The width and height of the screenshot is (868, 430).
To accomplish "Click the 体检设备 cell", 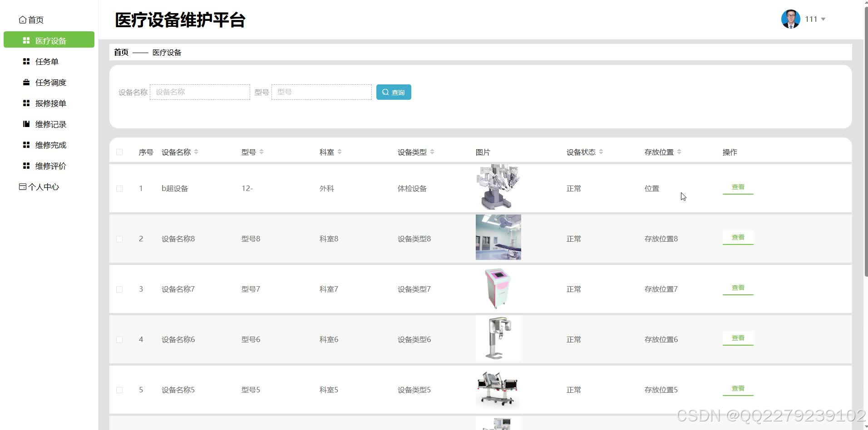I will point(412,189).
